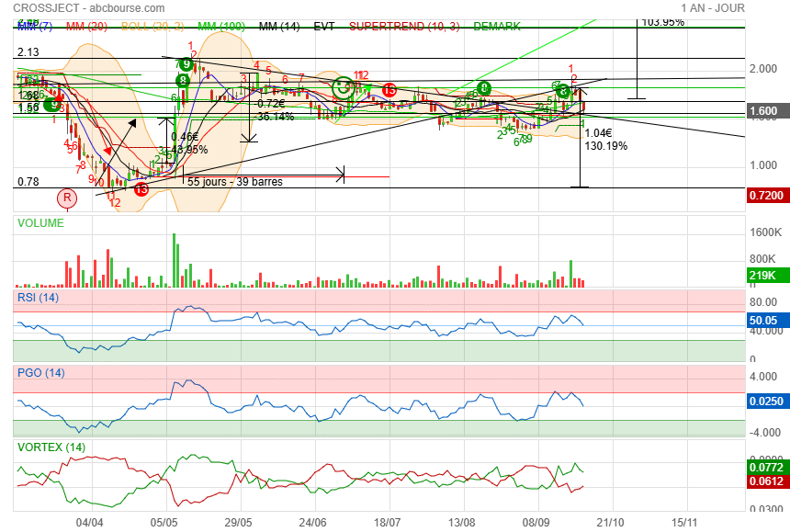
Task: Click the green circle marker at far left
Action: pyautogui.click(x=48, y=104)
